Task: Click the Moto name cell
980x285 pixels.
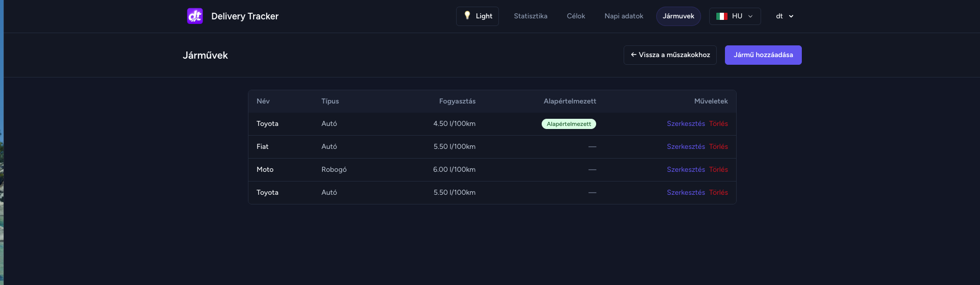Action: pyautogui.click(x=265, y=170)
